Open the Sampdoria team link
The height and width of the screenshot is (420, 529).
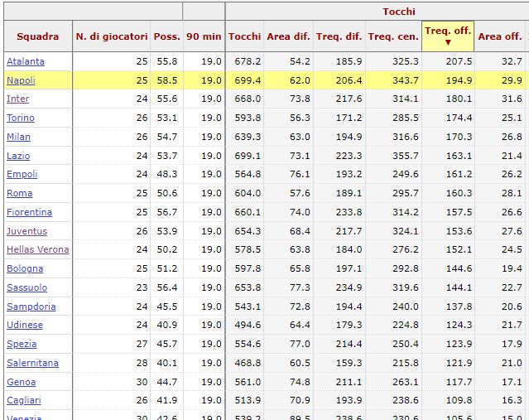point(31,307)
